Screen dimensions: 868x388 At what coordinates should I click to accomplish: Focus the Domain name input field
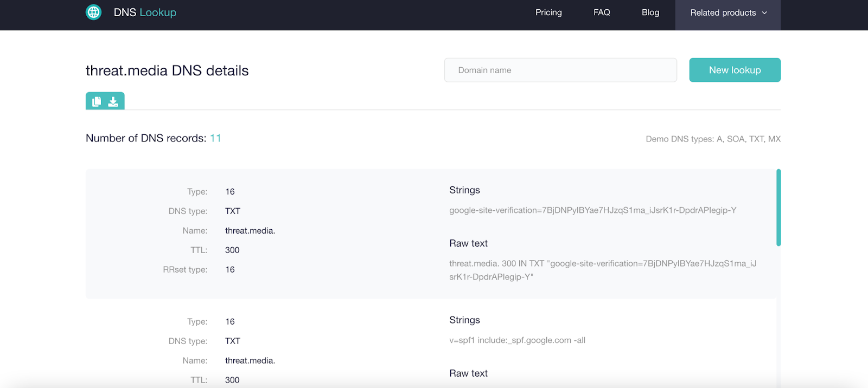click(560, 70)
